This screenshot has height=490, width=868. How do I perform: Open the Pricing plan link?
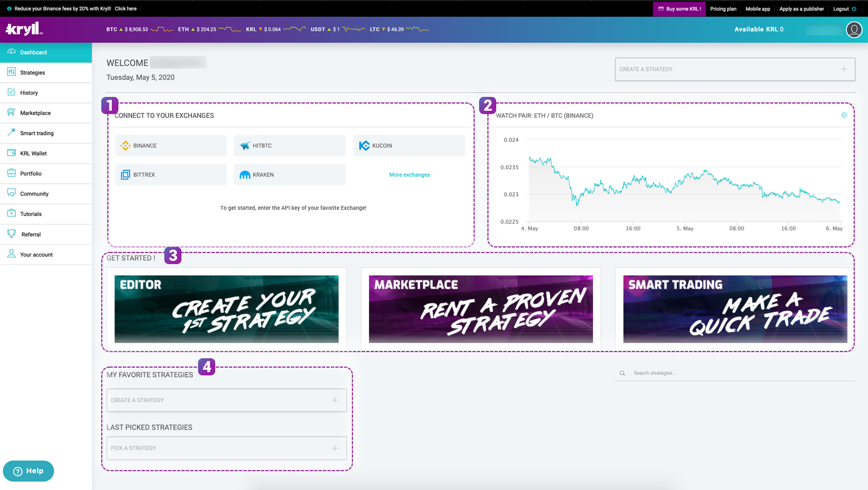coord(723,9)
